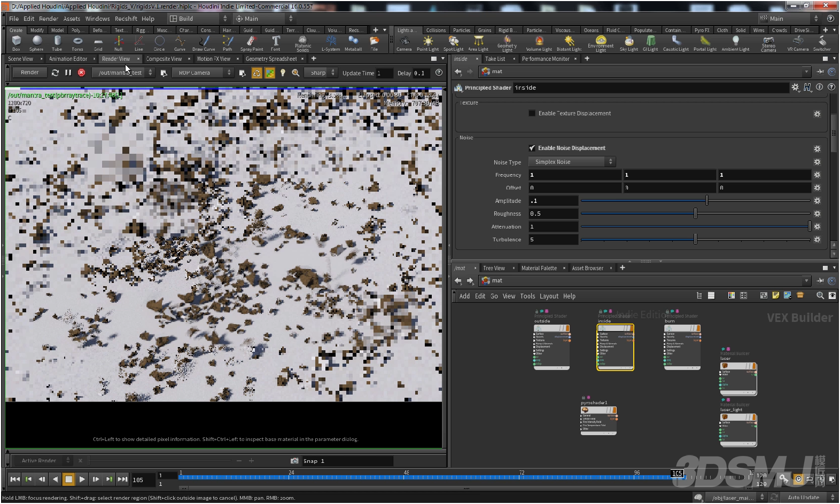
Task: Add an Environment Light
Action: [x=601, y=44]
